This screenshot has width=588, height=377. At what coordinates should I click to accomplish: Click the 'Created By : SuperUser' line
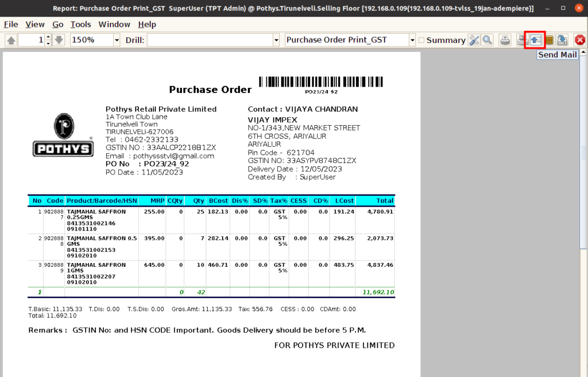click(292, 177)
